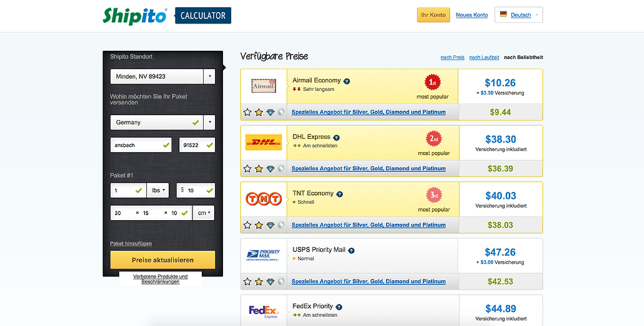Click the Diamond icon in Airmail row
The image size is (644, 326).
(x=270, y=112)
